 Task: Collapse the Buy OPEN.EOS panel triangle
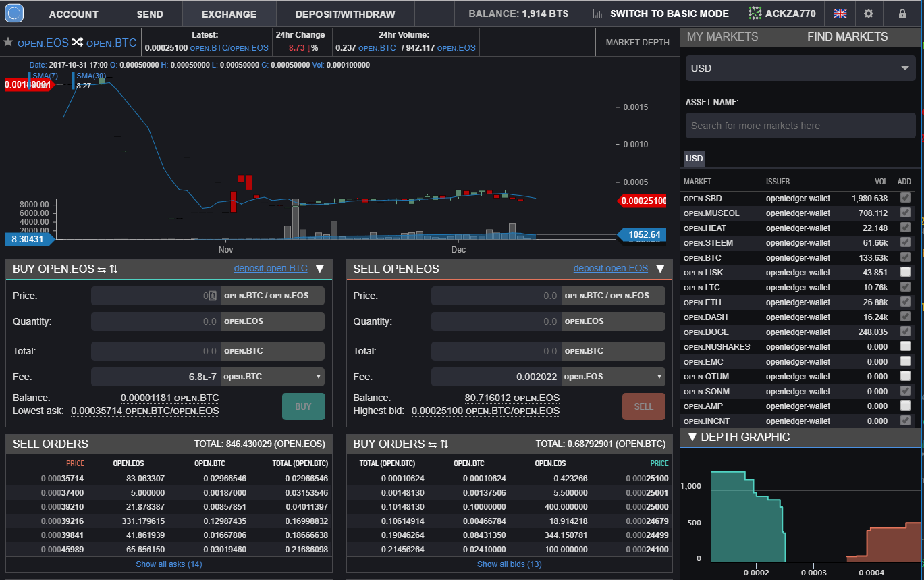pos(320,269)
